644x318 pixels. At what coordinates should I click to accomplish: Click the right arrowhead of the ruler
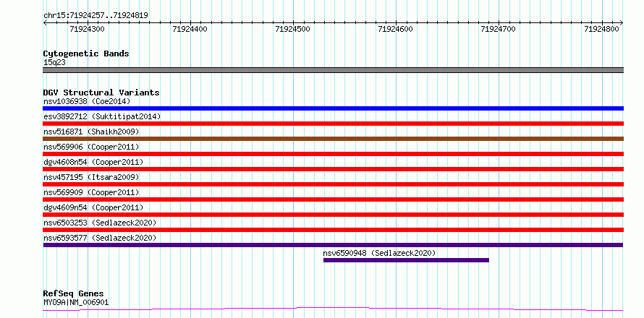(x=622, y=23)
